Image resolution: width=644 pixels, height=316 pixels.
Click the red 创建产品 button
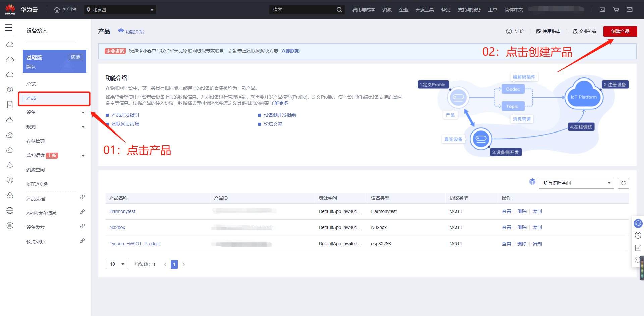click(x=620, y=31)
